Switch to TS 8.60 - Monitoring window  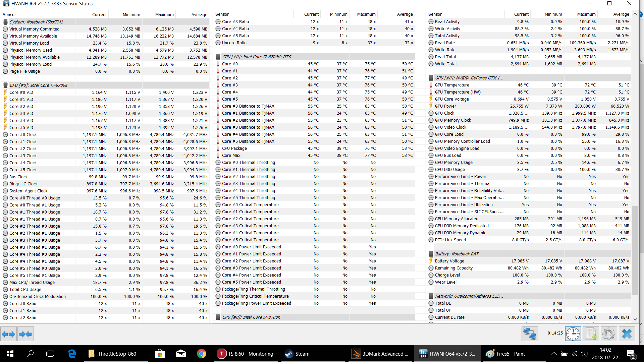click(246, 354)
